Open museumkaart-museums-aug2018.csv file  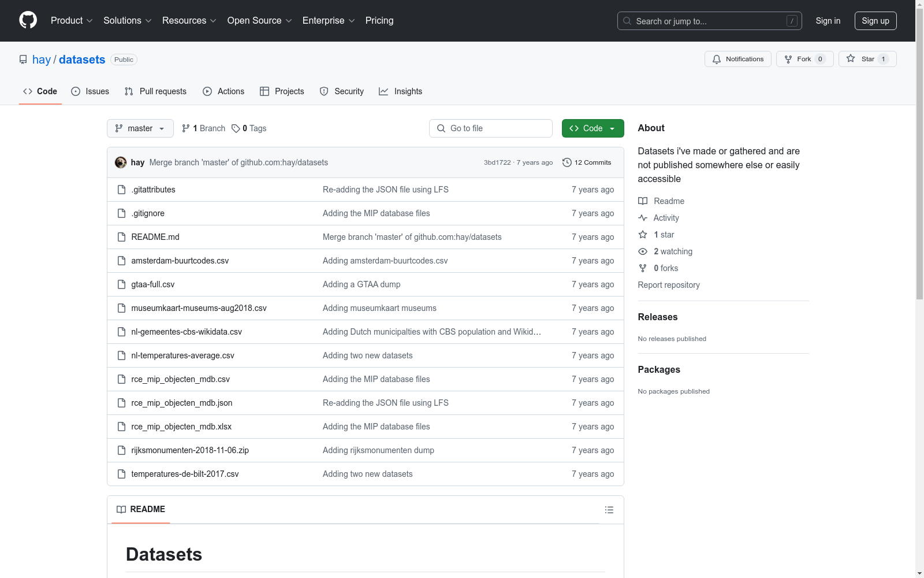point(199,308)
